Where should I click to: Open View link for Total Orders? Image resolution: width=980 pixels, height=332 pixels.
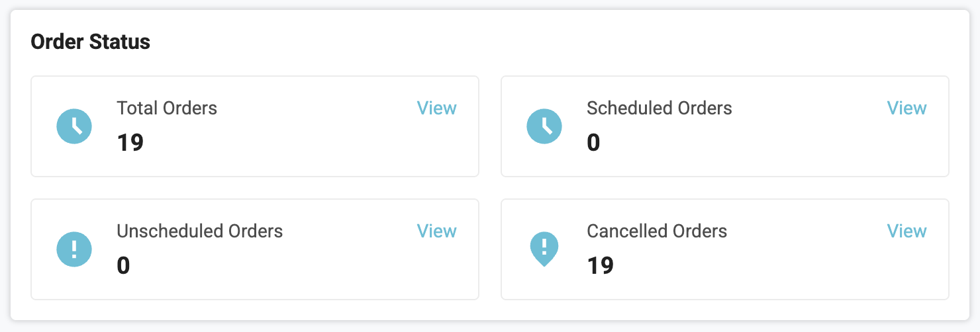(436, 108)
